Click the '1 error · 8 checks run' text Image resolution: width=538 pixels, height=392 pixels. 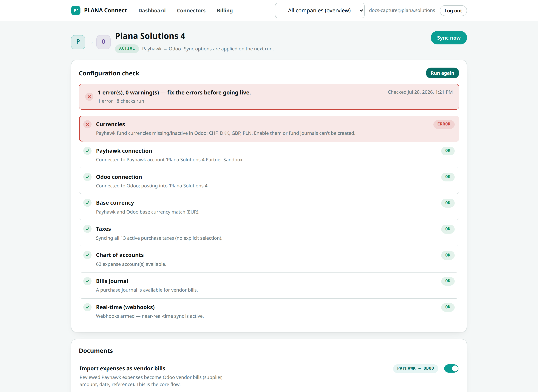click(x=121, y=101)
